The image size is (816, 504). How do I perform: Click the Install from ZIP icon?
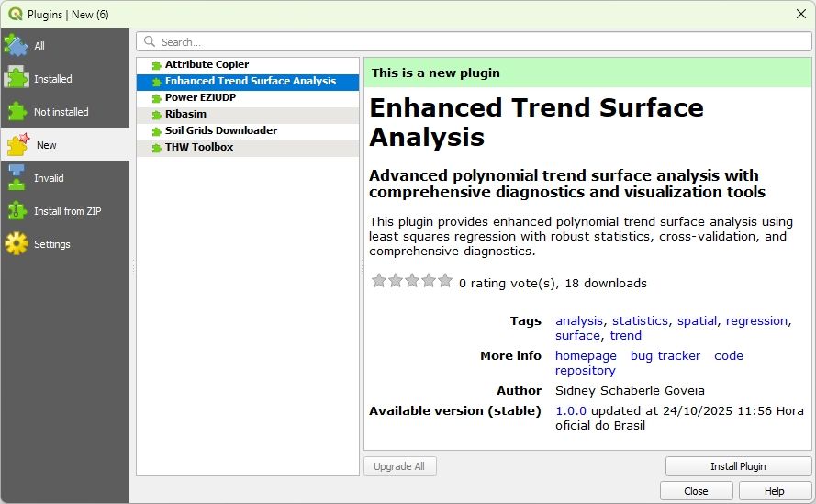[17, 211]
